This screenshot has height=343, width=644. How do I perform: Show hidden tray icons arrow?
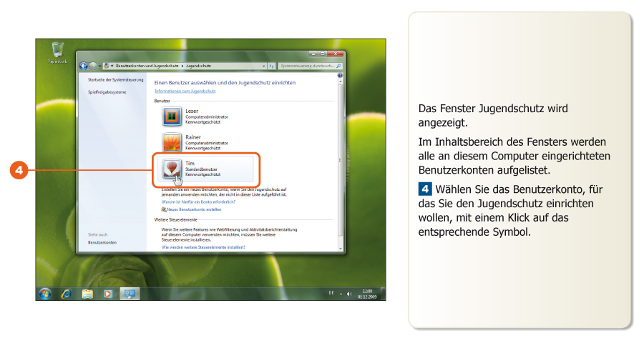coord(341,294)
